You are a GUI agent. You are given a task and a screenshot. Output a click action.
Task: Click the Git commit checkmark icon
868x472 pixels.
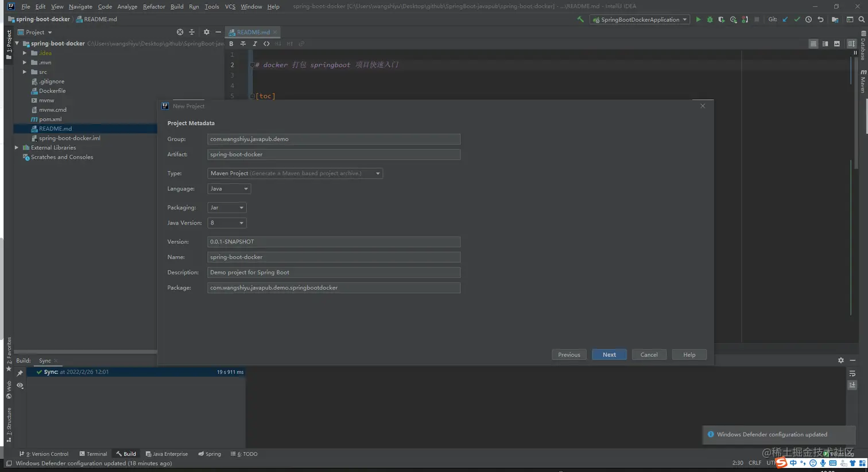(797, 20)
